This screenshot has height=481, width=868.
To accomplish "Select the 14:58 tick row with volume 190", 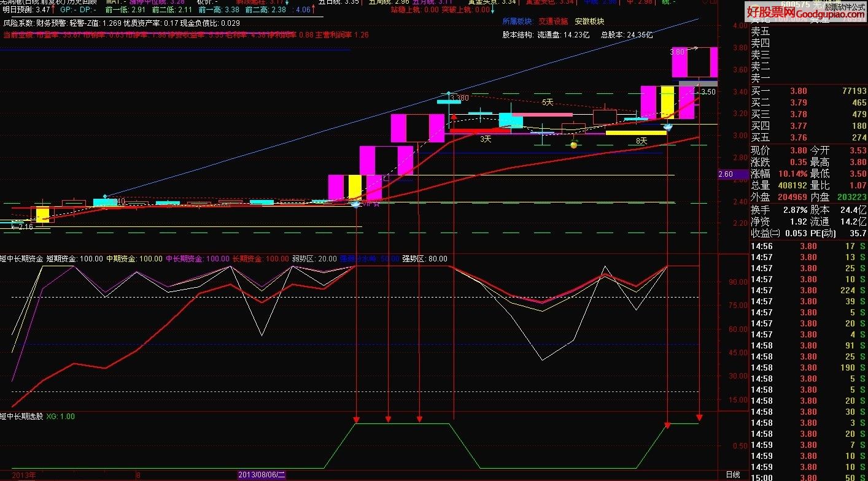I will [x=809, y=367].
